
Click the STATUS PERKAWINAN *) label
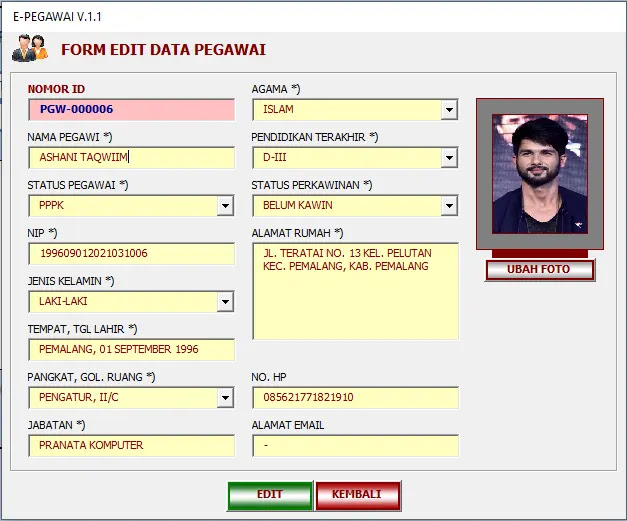point(312,185)
